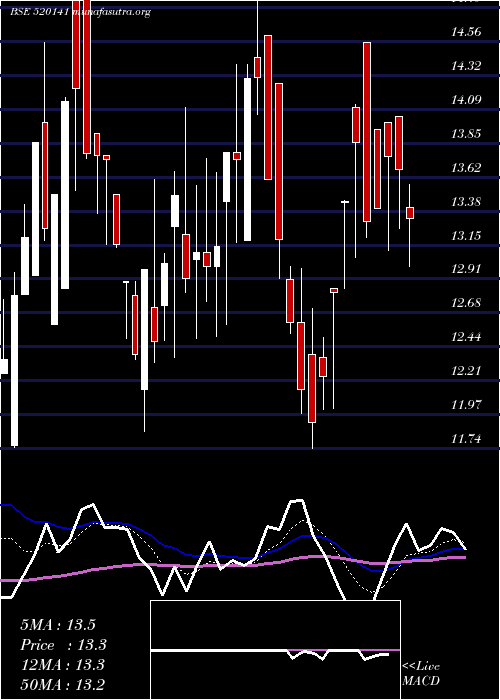Click the 11.74 price axis label
The image size is (500, 700).
pyautogui.click(x=467, y=439)
